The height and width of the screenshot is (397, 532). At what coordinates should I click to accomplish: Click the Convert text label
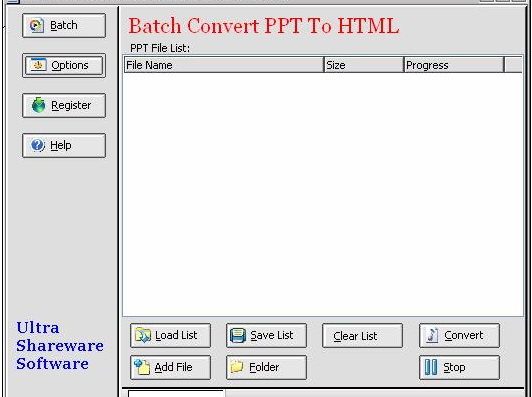463,335
